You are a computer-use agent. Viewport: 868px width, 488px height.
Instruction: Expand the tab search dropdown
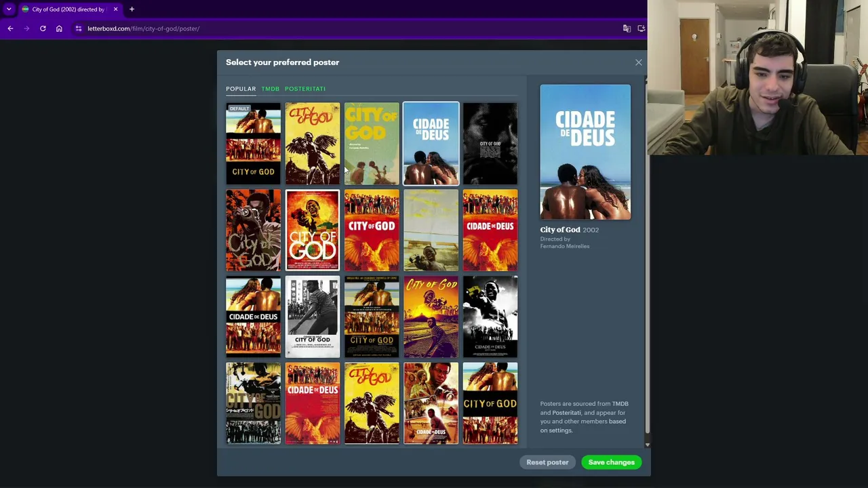[x=9, y=9]
